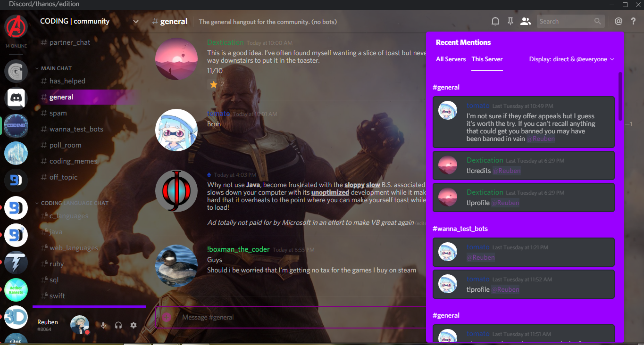The height and width of the screenshot is (345, 644).
Task: Click the @Reuben mention in tomato's message
Action: pyautogui.click(x=540, y=139)
